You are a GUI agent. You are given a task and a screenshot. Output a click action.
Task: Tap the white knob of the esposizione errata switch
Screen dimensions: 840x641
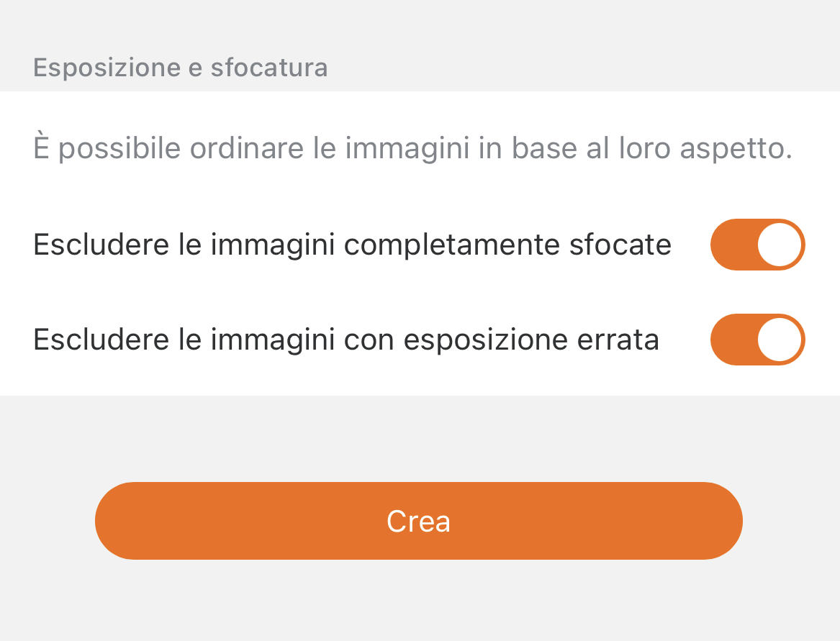click(780, 340)
